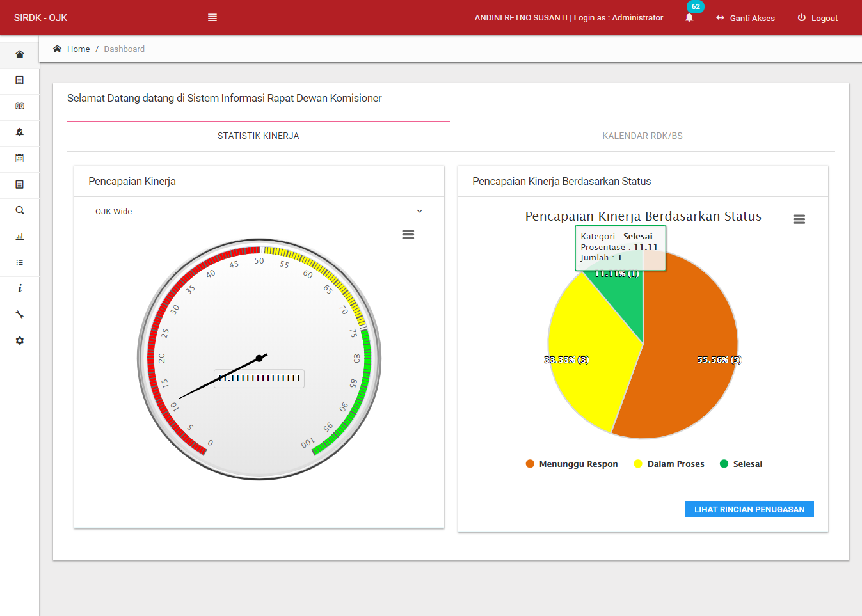Toggle the Dalam Proses legend item

[669, 464]
